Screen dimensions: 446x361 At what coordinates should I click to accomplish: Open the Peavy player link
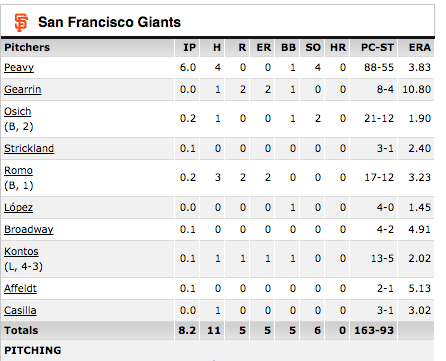19,68
